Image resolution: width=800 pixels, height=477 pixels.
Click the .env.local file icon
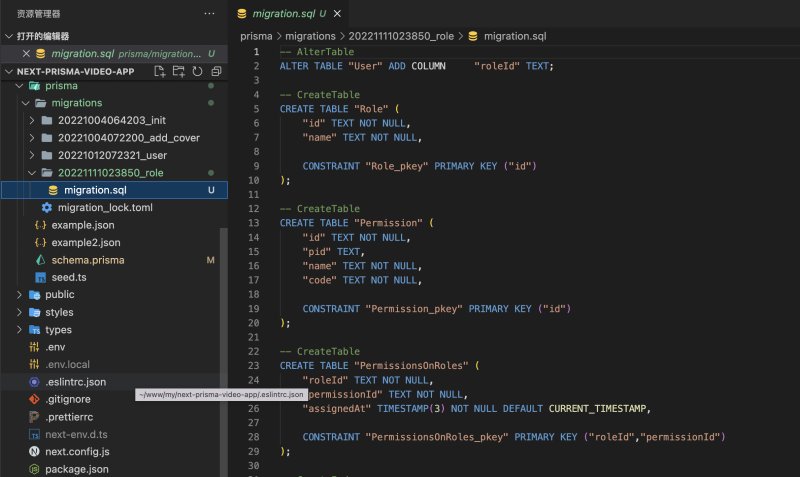[34, 364]
